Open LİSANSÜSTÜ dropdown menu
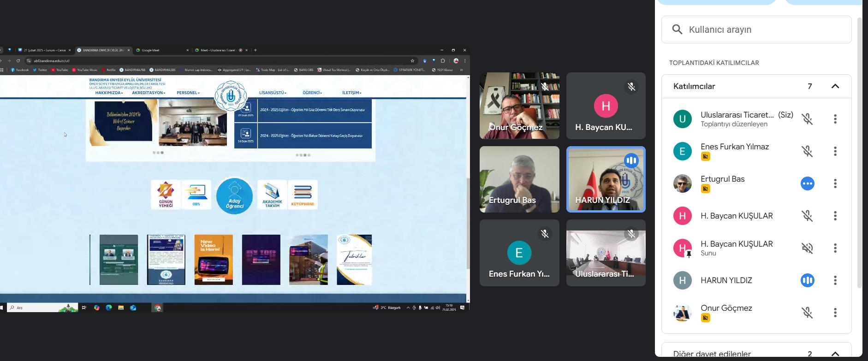 (x=273, y=93)
